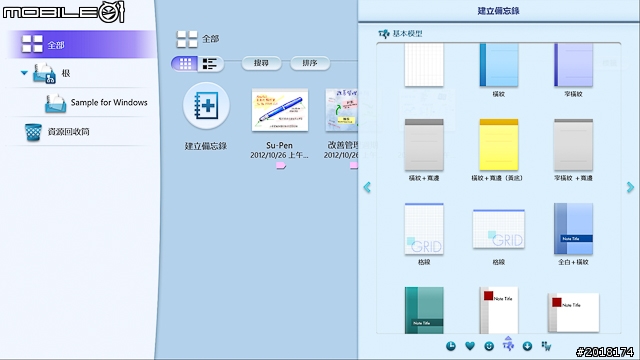Screen dimensions: 640x360
Task: Open the download templates arrow tab
Action: click(527, 346)
